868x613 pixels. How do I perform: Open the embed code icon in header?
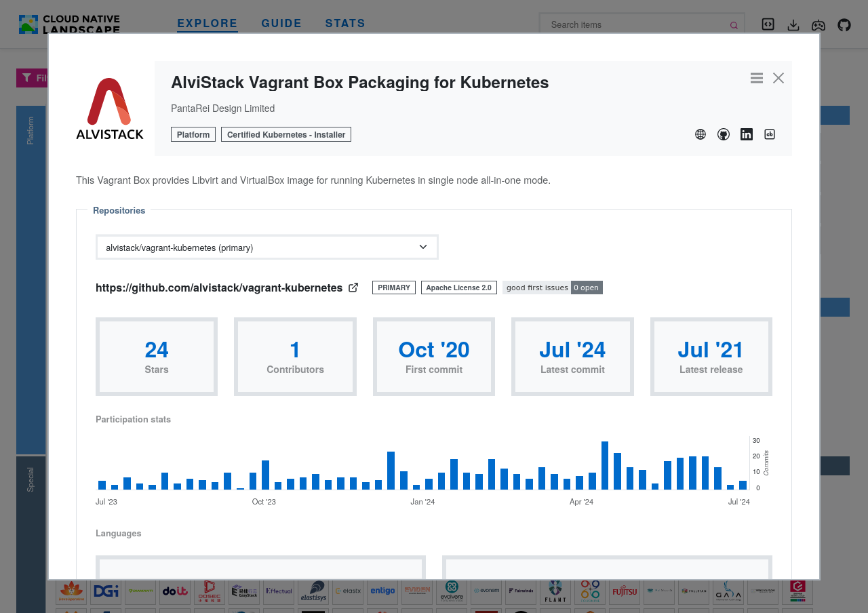768,24
